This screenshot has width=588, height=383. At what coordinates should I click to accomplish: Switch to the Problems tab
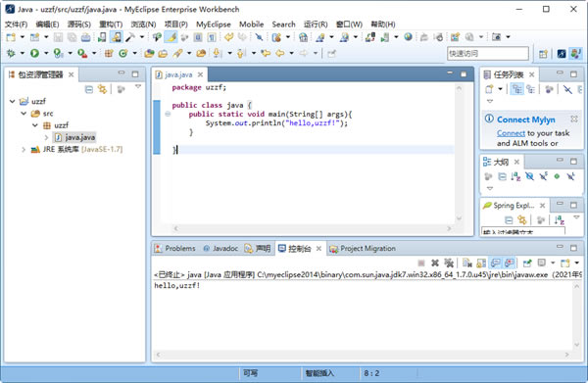click(175, 249)
